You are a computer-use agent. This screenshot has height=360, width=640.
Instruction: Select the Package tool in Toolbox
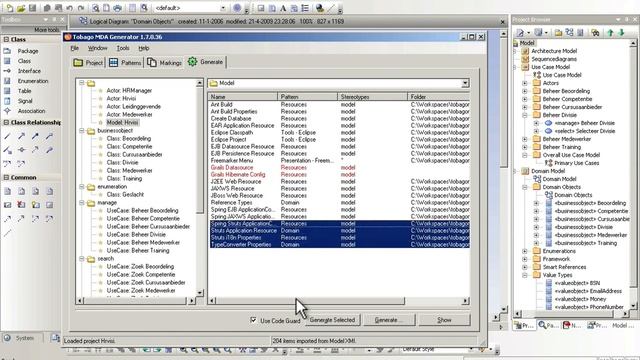pos(28,51)
